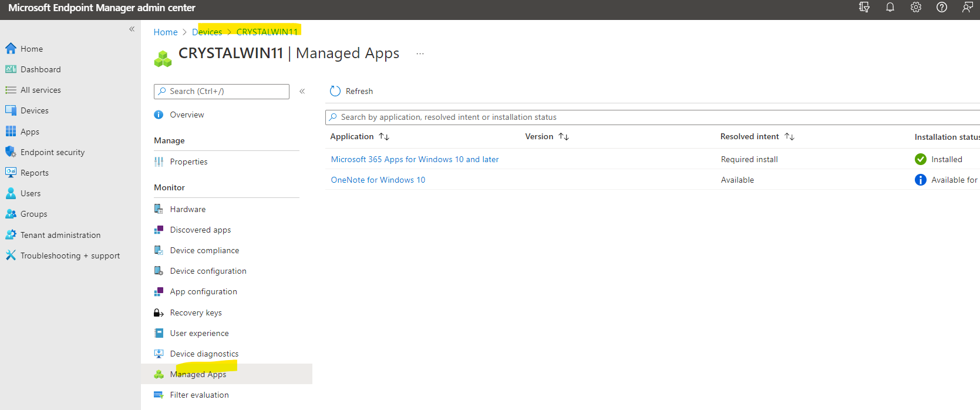This screenshot has height=410, width=980.
Task: Collapse the device blade menu
Action: pos(302,91)
